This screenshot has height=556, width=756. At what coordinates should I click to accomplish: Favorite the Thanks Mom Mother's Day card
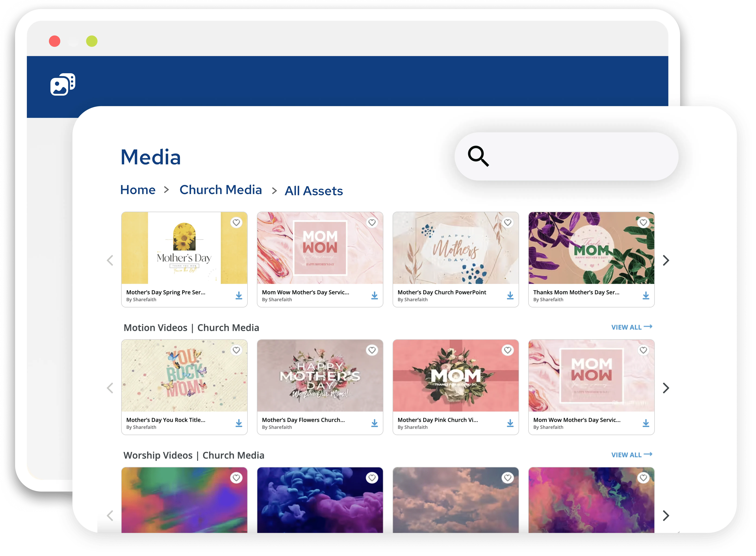point(643,222)
